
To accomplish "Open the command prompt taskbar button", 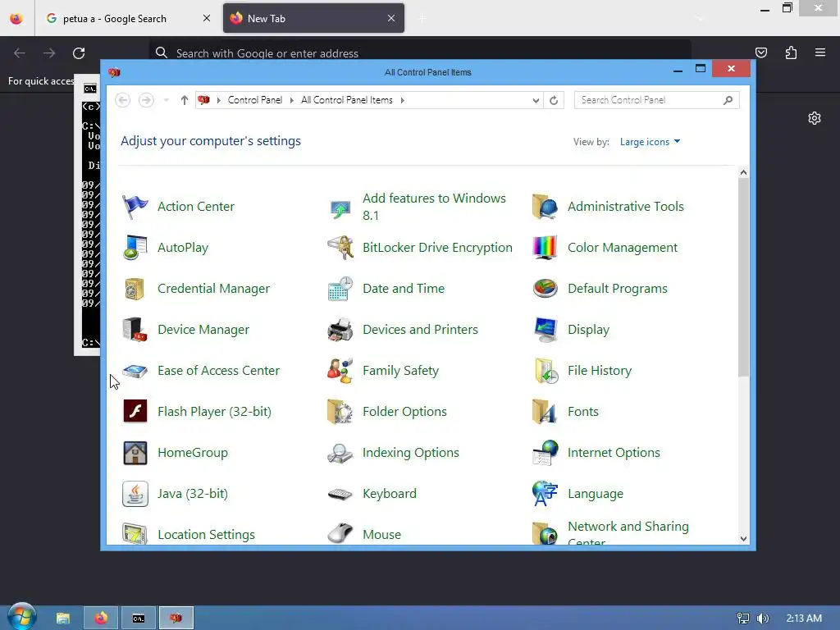I will click(x=138, y=619).
